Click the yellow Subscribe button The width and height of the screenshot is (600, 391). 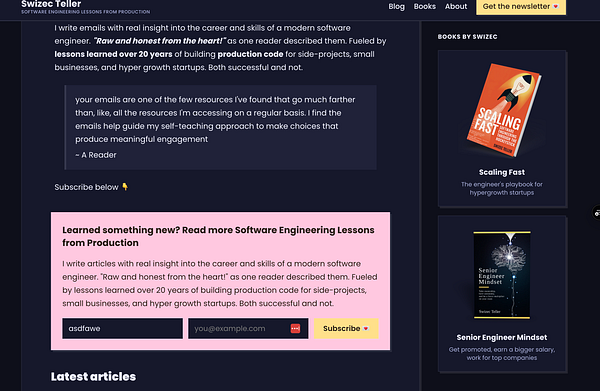tap(346, 328)
